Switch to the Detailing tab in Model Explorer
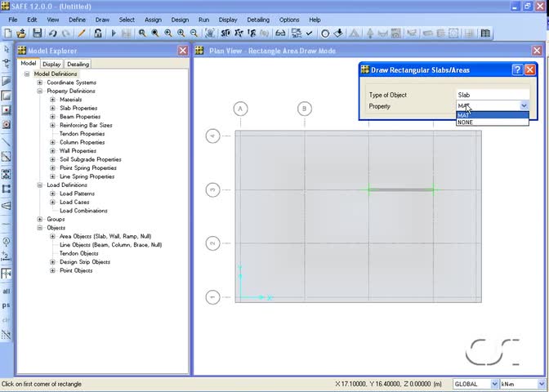This screenshot has height=392, width=549. (x=78, y=64)
